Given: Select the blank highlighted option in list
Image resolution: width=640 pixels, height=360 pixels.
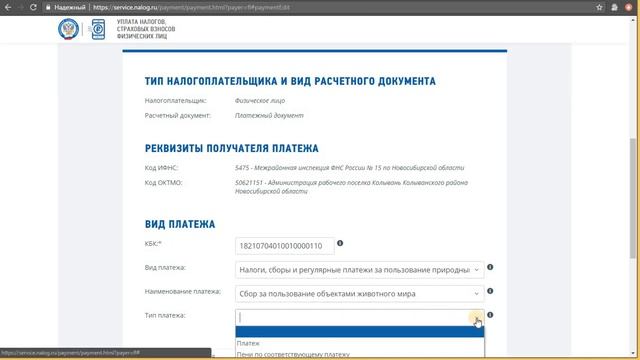Looking at the screenshot, I should 360,331.
